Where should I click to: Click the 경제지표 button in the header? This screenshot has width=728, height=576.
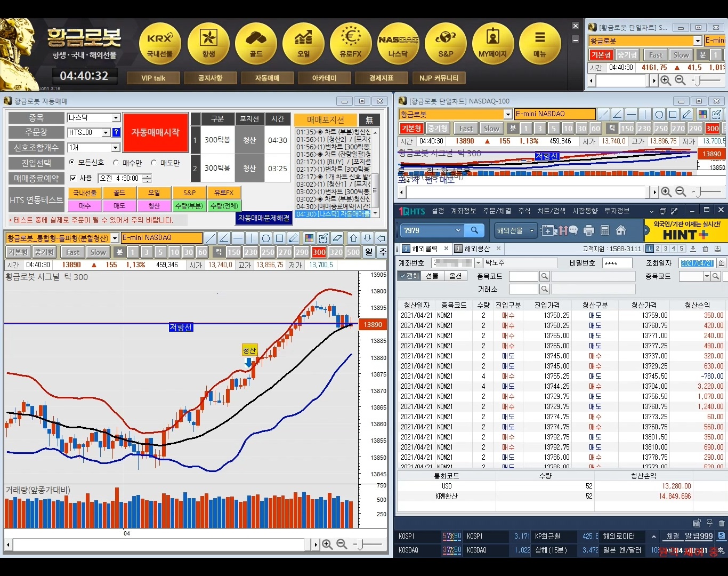pos(382,78)
